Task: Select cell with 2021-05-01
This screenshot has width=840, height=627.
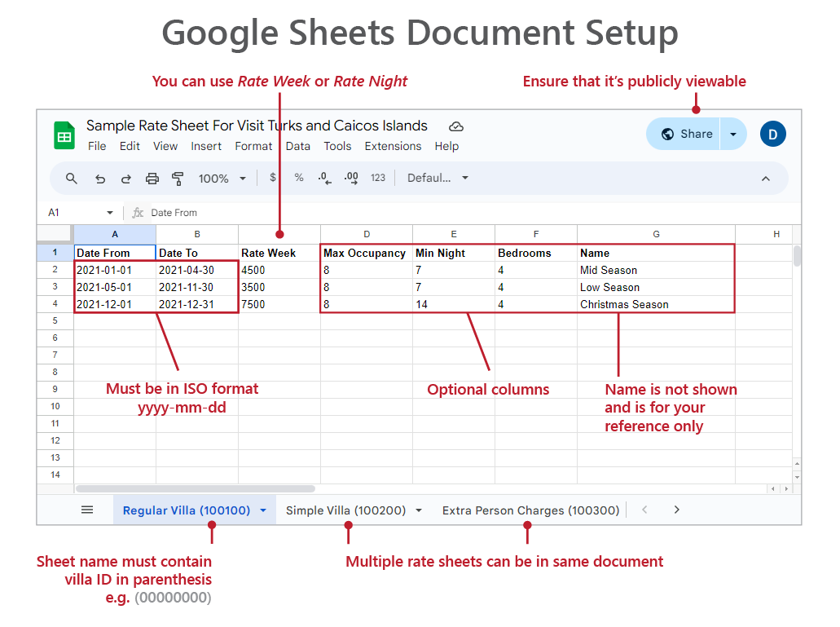Action: (x=115, y=287)
